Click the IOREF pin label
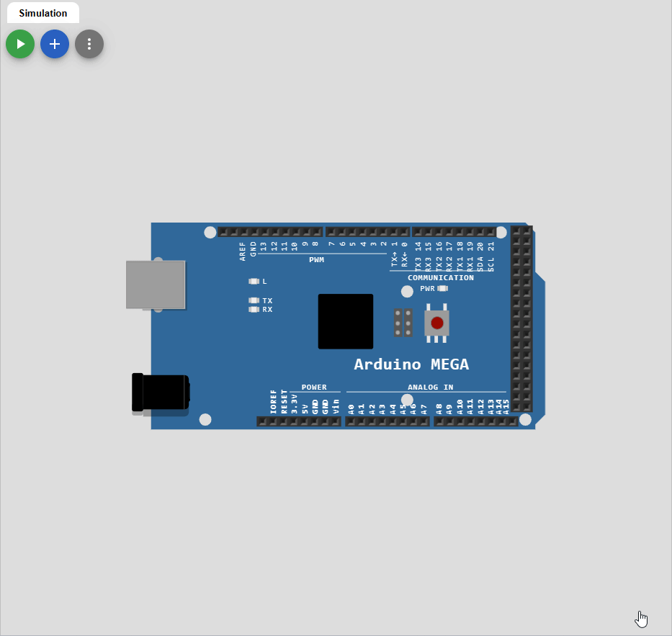The height and width of the screenshot is (636, 672). pos(273,402)
